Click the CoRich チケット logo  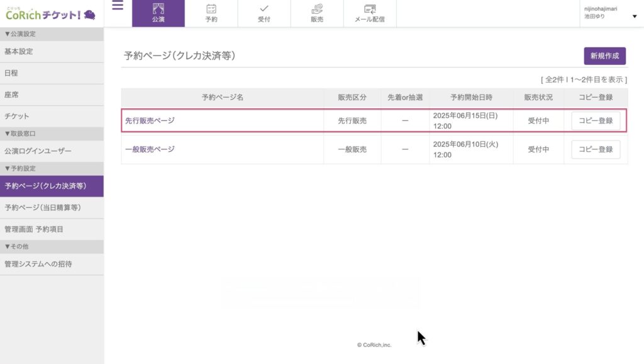click(x=50, y=13)
